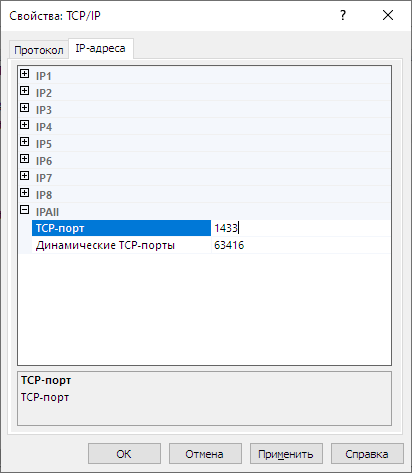Expand IP4 address settings

(24, 125)
